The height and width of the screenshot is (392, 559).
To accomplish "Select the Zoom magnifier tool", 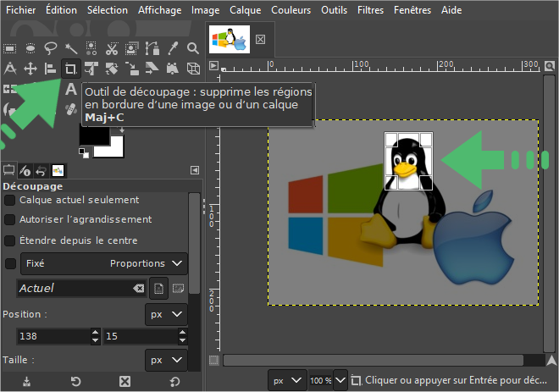I will 193,48.
